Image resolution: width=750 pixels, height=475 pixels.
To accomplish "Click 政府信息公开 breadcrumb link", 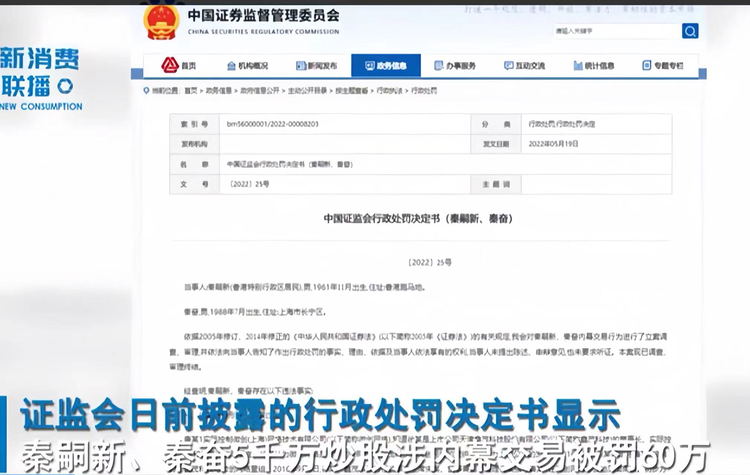I will tap(259, 90).
